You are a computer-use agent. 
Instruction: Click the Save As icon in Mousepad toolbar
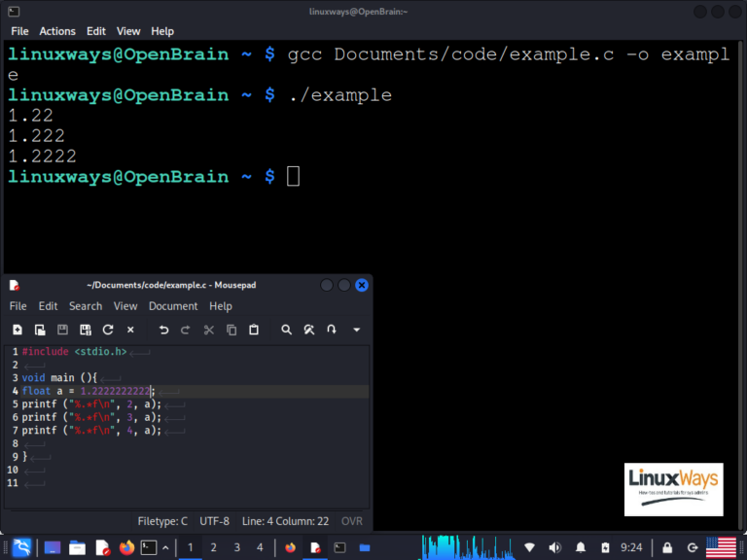[x=86, y=330]
